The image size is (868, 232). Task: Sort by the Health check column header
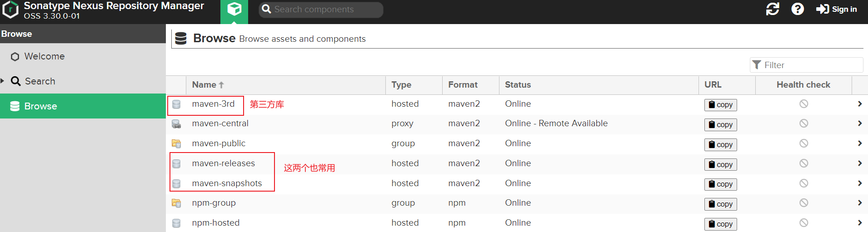coord(803,85)
